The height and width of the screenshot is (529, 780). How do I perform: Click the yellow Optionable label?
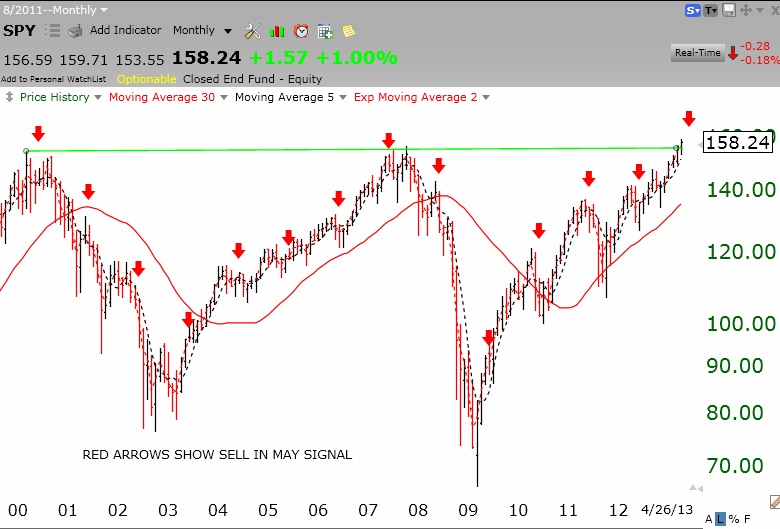pyautogui.click(x=147, y=79)
